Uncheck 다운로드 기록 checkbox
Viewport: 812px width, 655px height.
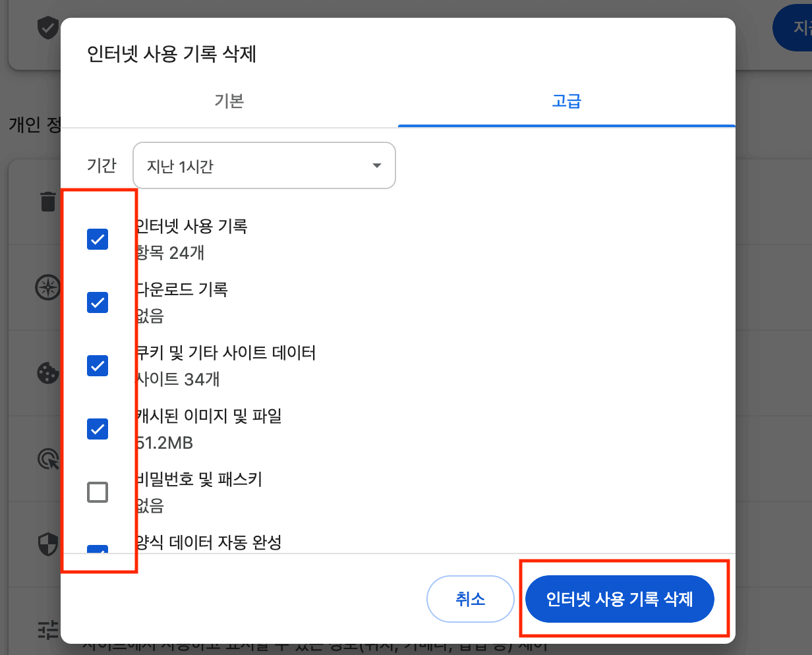(97, 302)
